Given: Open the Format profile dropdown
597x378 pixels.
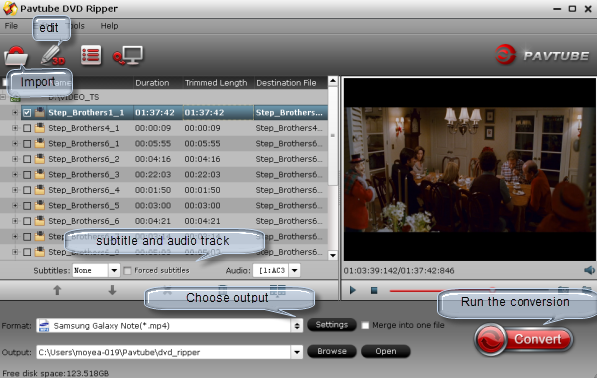Looking at the screenshot, I should (x=297, y=326).
